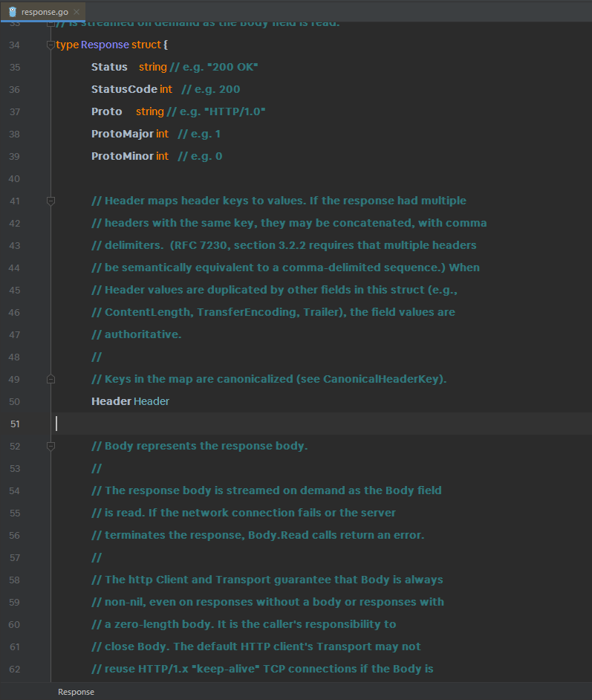Click the "struct" keyword on line 34
Screen dimensions: 592x700
click(x=146, y=45)
